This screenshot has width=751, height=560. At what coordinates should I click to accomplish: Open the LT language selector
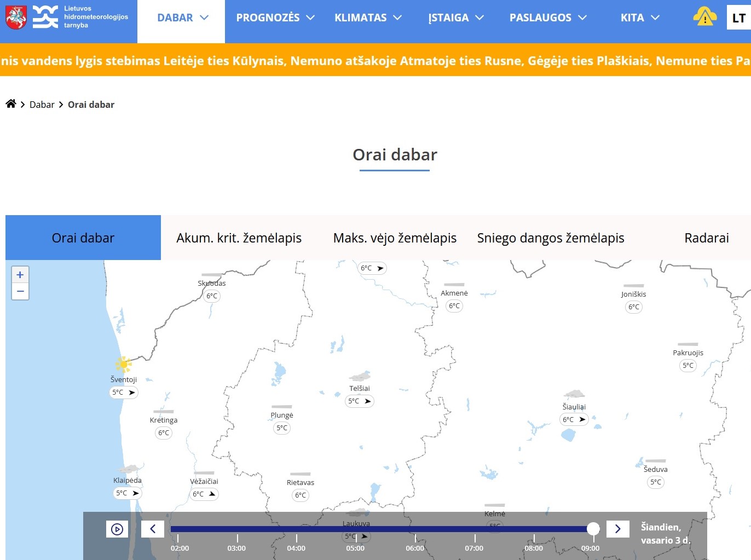tap(738, 18)
